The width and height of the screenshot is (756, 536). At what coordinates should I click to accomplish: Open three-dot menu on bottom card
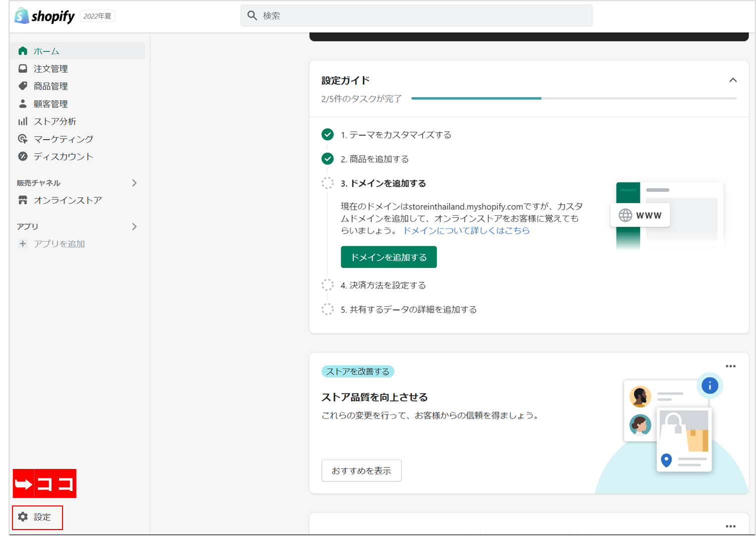(x=730, y=526)
